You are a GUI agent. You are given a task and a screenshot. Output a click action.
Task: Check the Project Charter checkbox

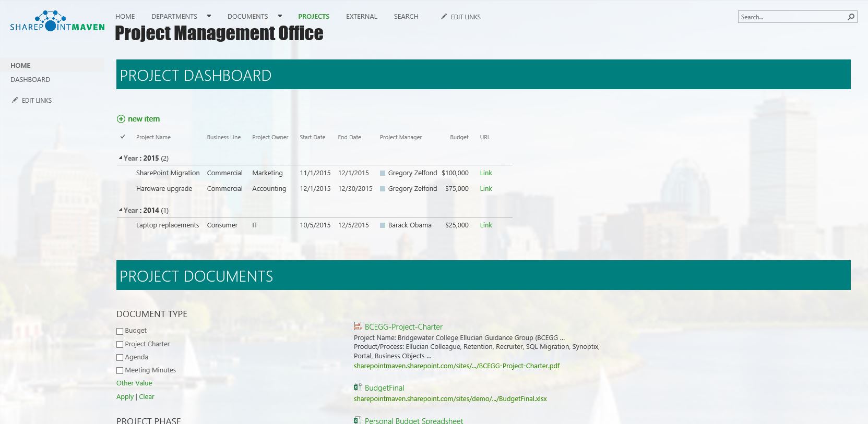pos(120,345)
